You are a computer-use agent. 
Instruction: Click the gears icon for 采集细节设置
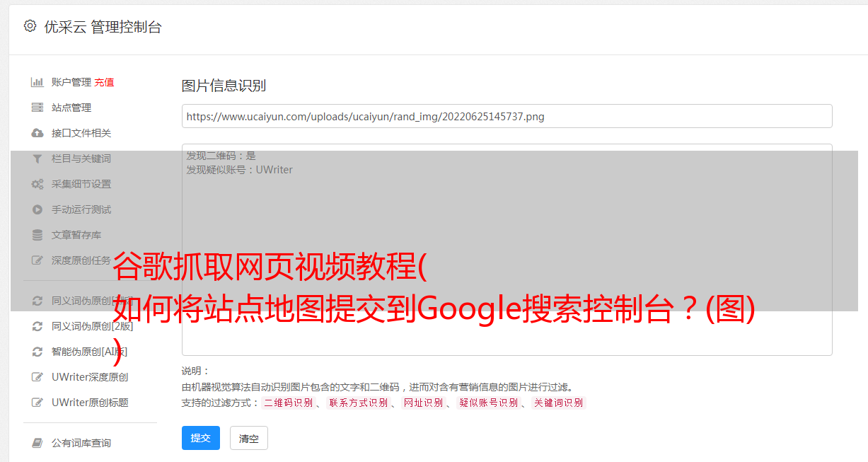[37, 184]
